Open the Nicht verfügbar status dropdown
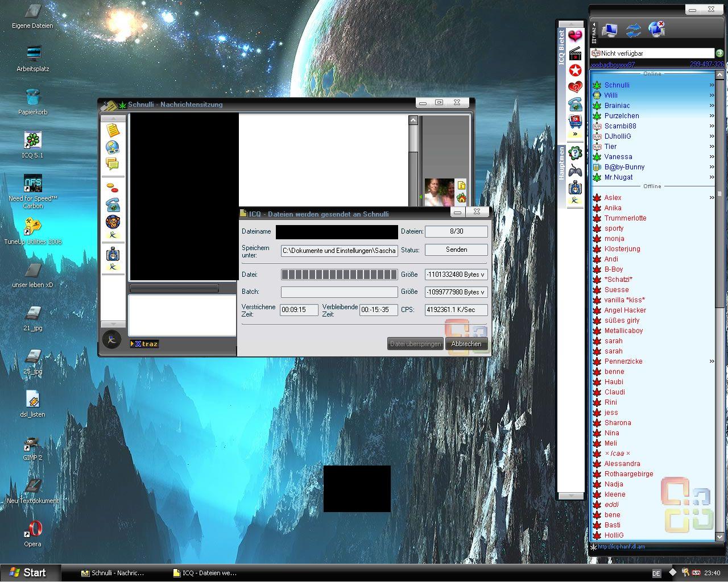The width and height of the screenshot is (728, 582). pyautogui.click(x=652, y=53)
